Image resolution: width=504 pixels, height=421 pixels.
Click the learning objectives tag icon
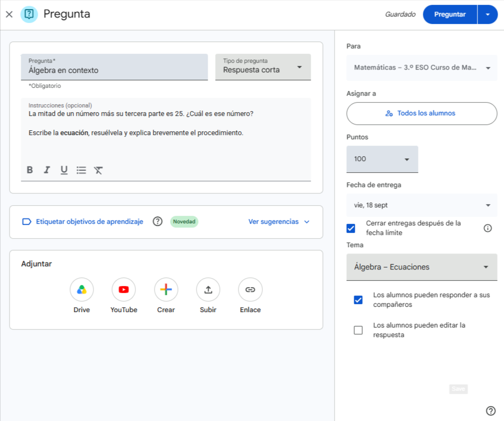tap(27, 222)
